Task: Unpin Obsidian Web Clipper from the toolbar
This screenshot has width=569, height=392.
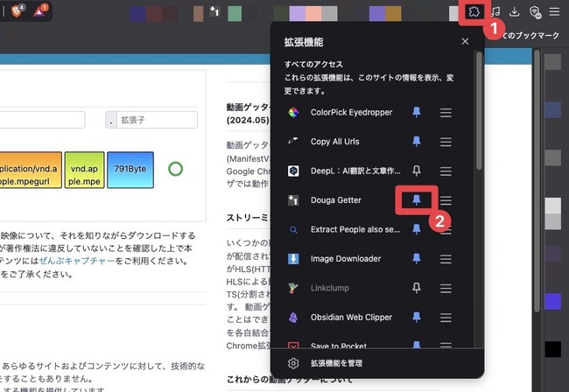Action: (x=417, y=318)
